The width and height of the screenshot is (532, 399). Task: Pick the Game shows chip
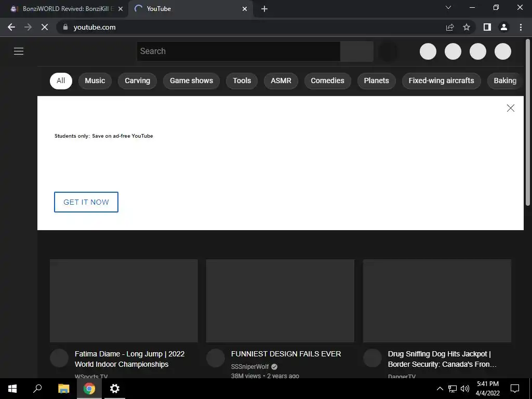click(x=191, y=81)
